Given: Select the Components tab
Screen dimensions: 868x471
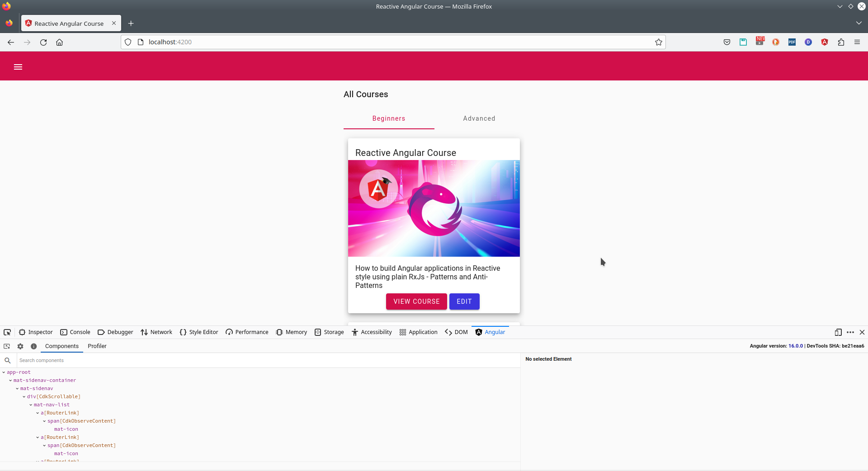Looking at the screenshot, I should pyautogui.click(x=62, y=346).
